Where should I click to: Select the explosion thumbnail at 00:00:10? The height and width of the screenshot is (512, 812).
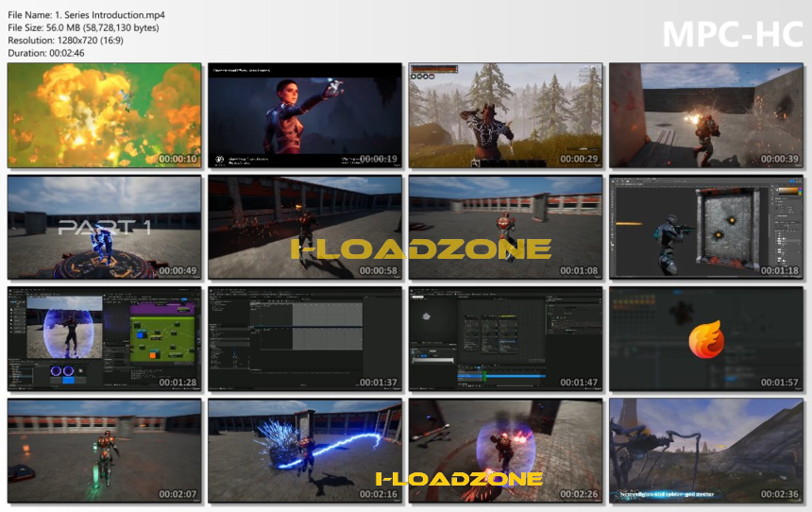105,115
